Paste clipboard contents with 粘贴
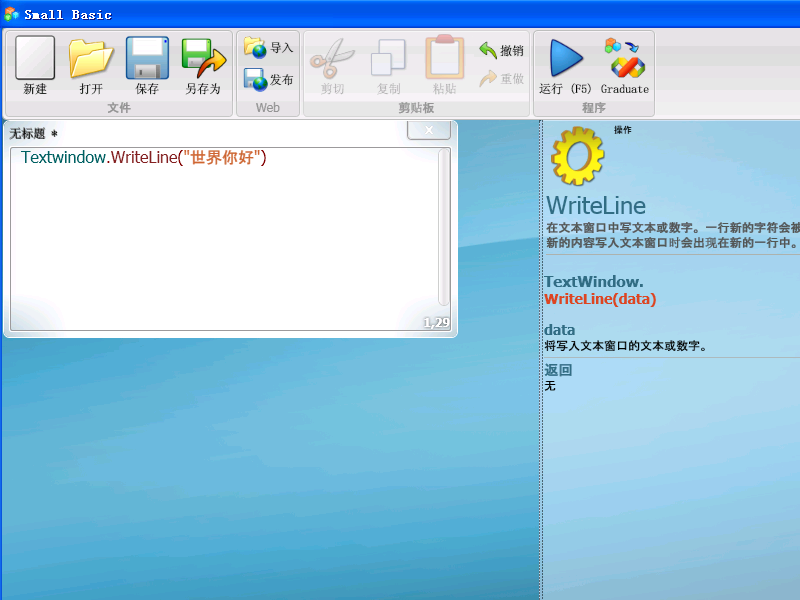The width and height of the screenshot is (800, 600). 444,60
